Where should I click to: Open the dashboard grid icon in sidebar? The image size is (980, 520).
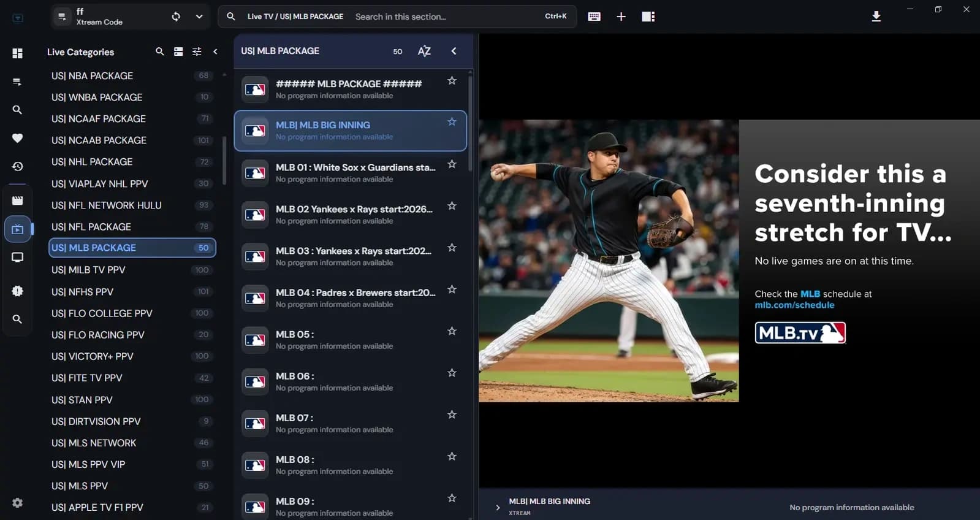point(17,53)
